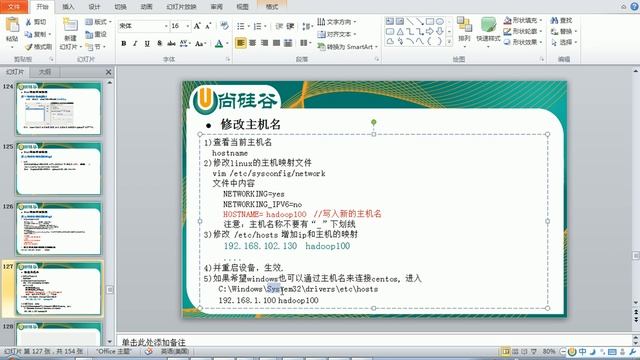
Task: Select the Right Arrow shape in the gallery
Action: tap(430, 31)
